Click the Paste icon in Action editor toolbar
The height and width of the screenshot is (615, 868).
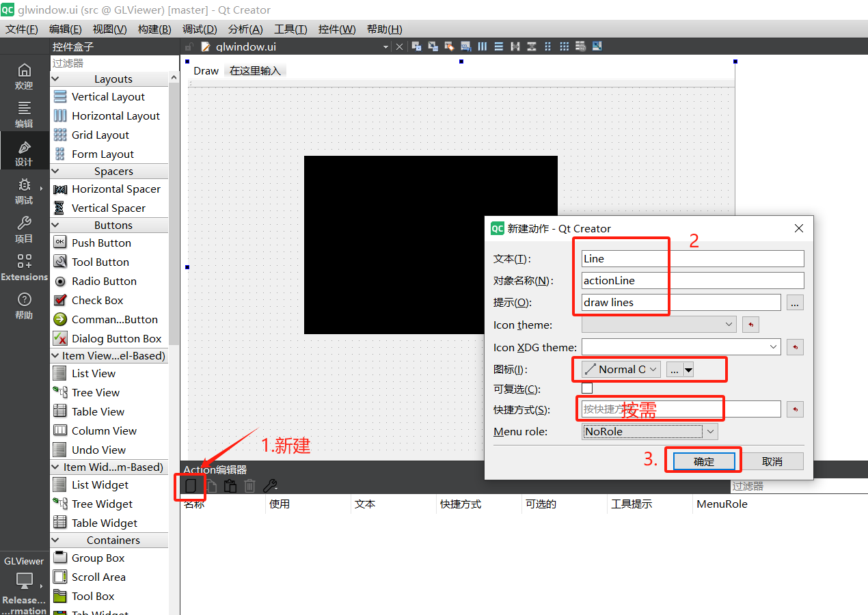pyautogui.click(x=230, y=486)
